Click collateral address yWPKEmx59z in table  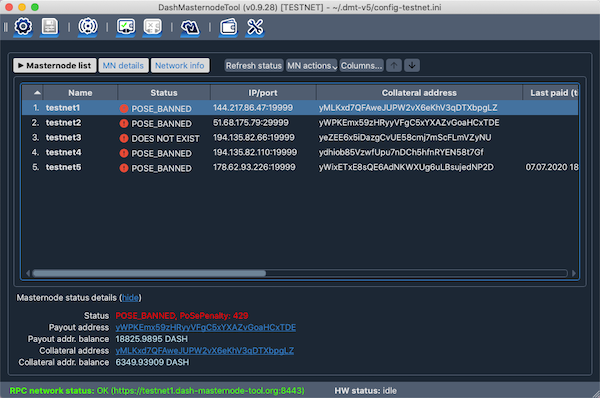coord(409,122)
